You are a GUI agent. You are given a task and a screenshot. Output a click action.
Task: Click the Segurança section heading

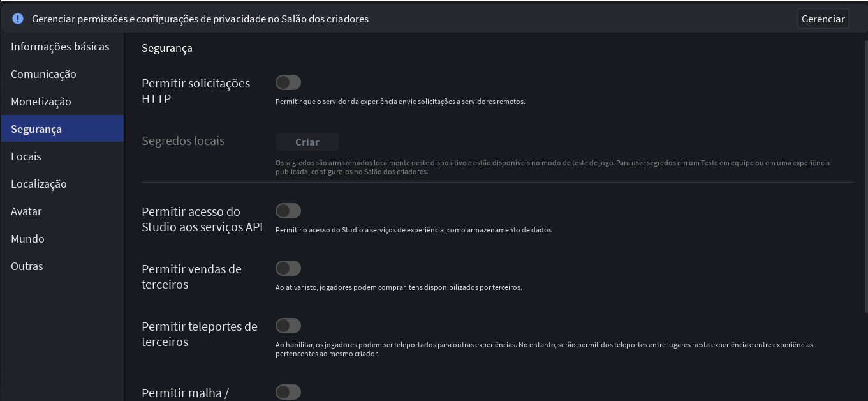point(167,48)
